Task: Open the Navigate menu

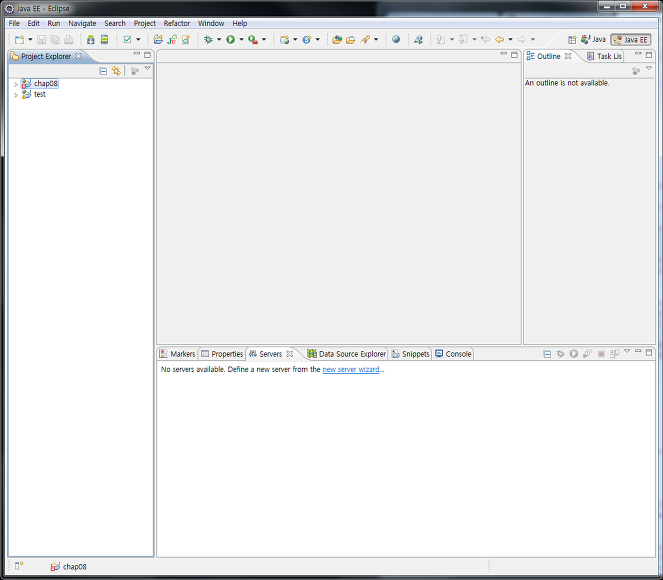Action: coord(82,23)
